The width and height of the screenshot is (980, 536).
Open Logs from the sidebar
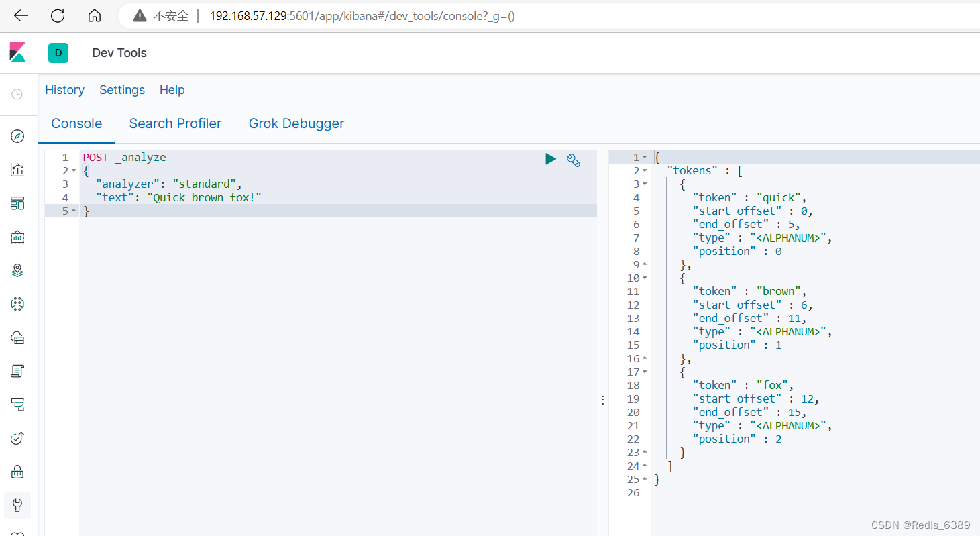click(18, 371)
